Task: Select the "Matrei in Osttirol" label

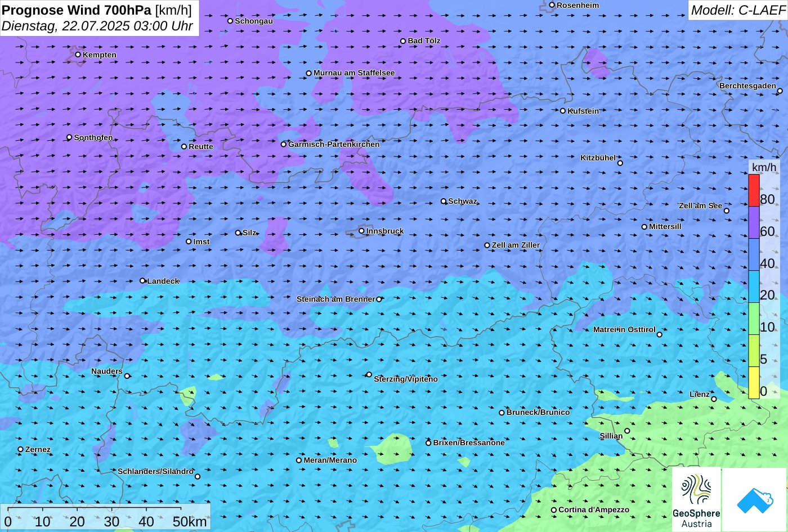Action: tap(624, 329)
